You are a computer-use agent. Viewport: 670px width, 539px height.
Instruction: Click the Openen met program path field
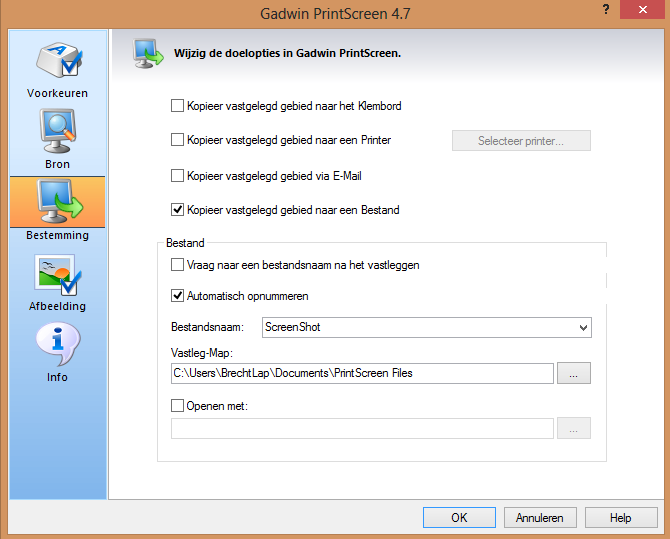[362, 428]
